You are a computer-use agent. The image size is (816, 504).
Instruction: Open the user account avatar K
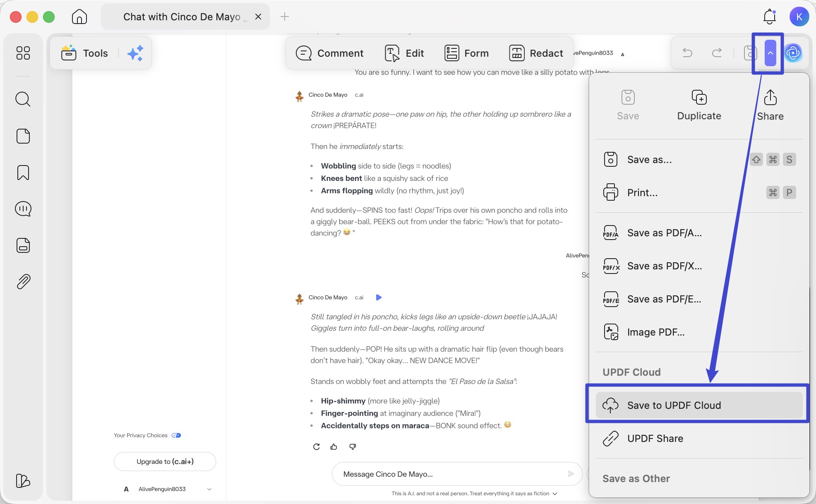pyautogui.click(x=799, y=17)
